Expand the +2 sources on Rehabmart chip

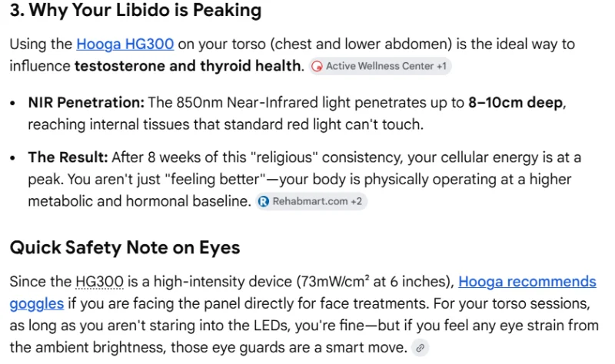pyautogui.click(x=356, y=201)
